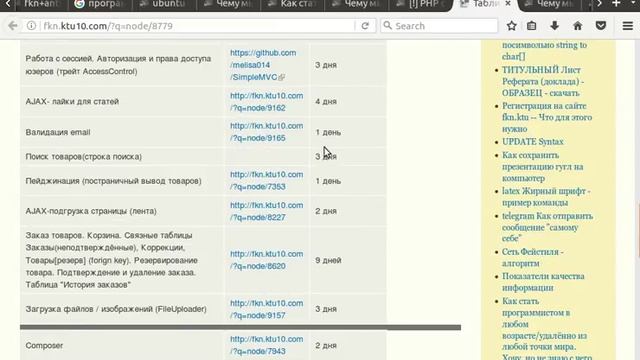Open the downloads arrow icon
The image size is (640, 360).
pyautogui.click(x=554, y=26)
